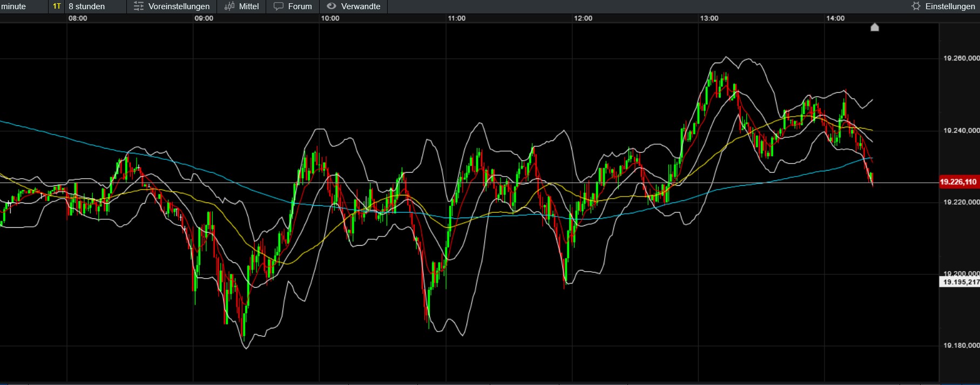Image resolution: width=980 pixels, height=385 pixels.
Task: Click the eye icon beside Verwandte
Action: click(x=332, y=6)
